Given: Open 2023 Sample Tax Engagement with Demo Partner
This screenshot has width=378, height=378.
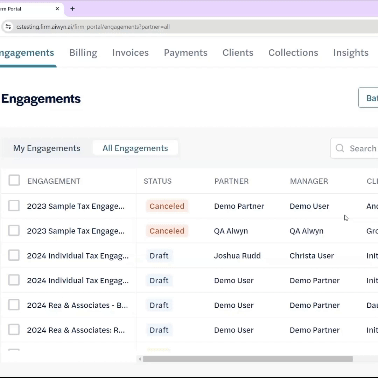Looking at the screenshot, I should 76,206.
